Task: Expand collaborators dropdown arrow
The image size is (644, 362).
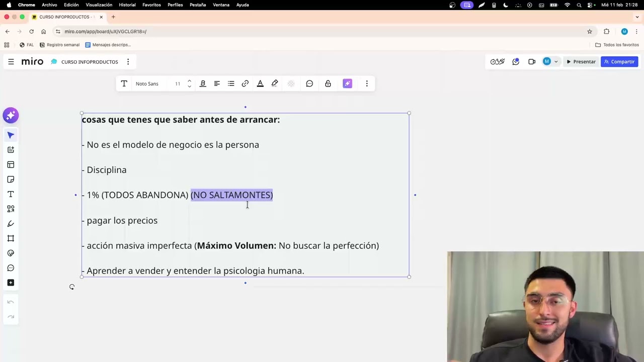Action: (556, 62)
